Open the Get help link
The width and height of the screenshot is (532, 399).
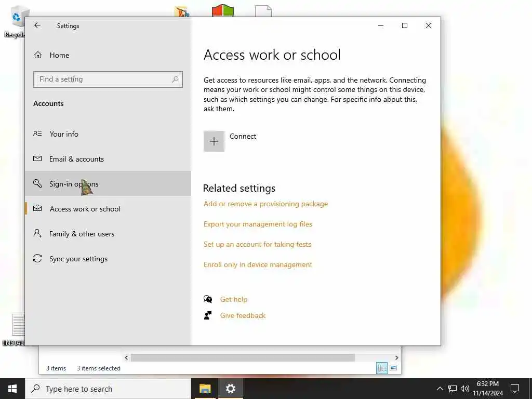(234, 299)
